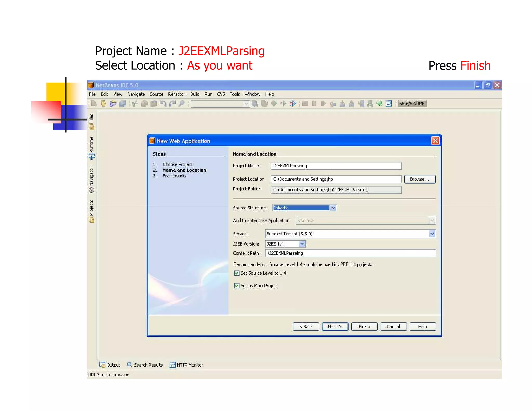Open the Navigator sidebar panel

[x=91, y=180]
